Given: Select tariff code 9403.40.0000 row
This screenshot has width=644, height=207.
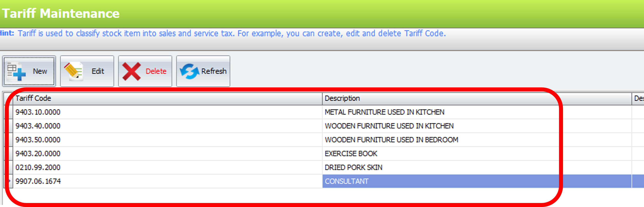Looking at the screenshot, I should [38, 126].
